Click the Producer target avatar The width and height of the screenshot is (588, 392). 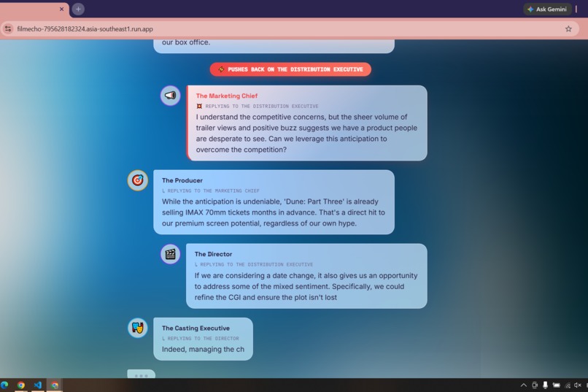[x=138, y=180]
